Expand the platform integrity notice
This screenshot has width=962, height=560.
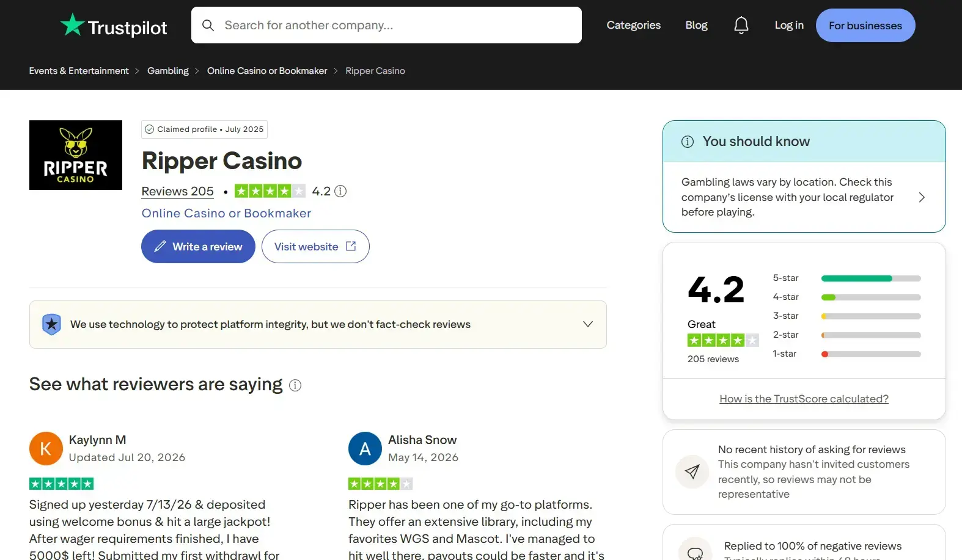click(x=588, y=324)
